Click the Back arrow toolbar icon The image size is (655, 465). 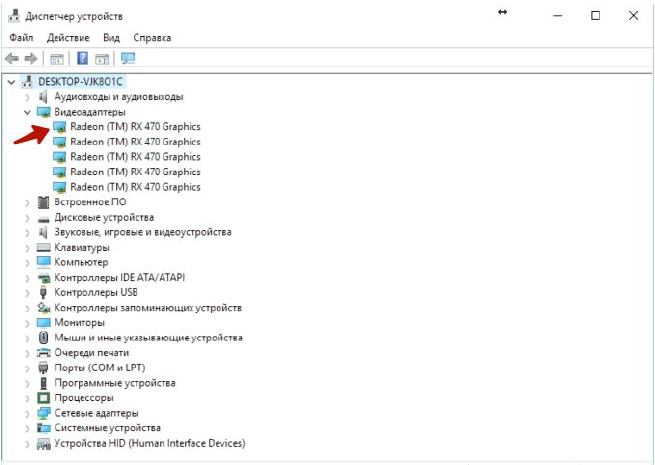point(12,59)
